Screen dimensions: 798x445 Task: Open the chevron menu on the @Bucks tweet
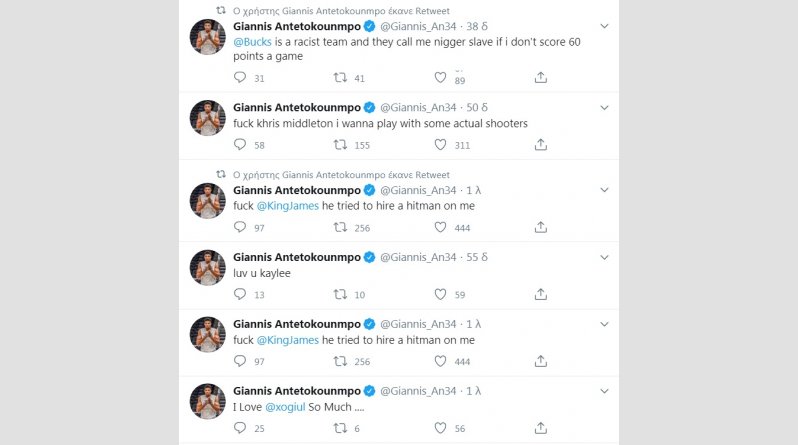click(x=603, y=24)
